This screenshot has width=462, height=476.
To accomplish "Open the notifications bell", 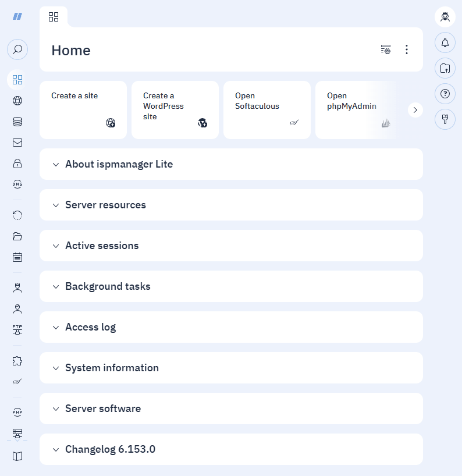I will [x=445, y=42].
